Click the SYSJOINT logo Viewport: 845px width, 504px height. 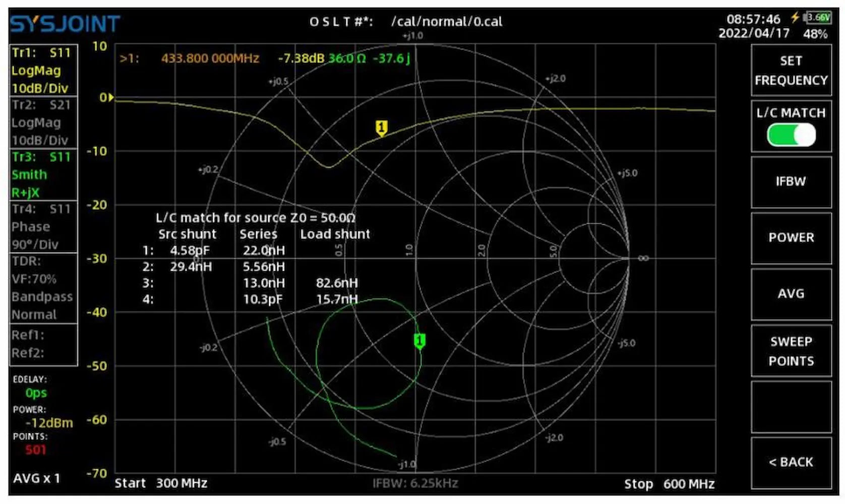(x=65, y=24)
